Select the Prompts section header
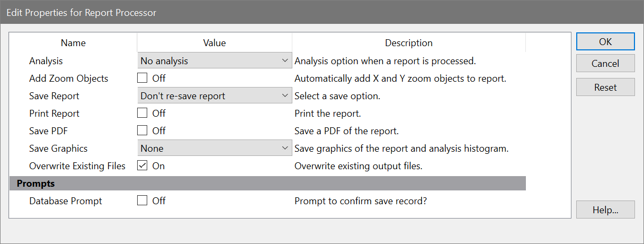Viewport: 644px width, 244px height. click(x=36, y=184)
